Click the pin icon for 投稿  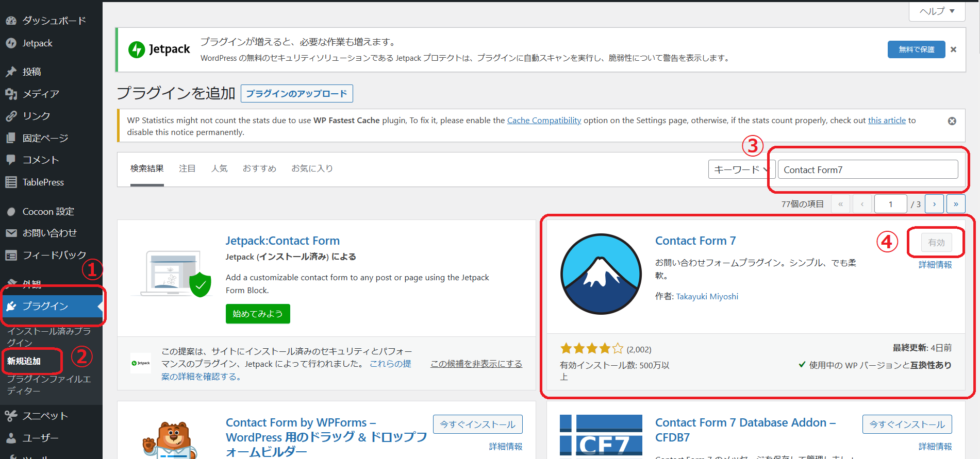click(x=11, y=72)
